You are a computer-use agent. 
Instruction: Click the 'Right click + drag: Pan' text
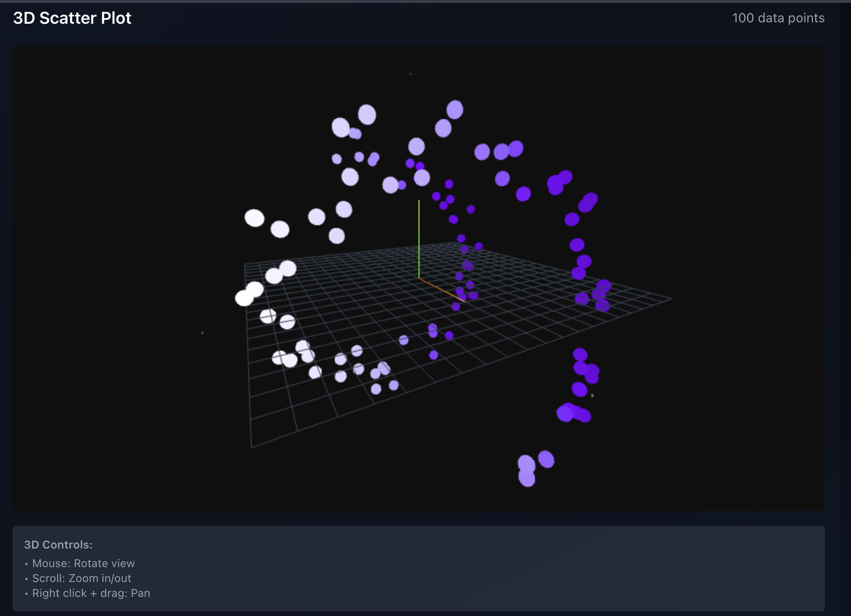pyautogui.click(x=91, y=593)
